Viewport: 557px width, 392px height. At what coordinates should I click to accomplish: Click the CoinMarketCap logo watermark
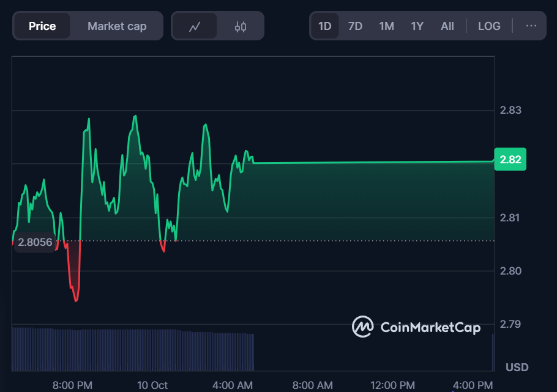click(416, 327)
